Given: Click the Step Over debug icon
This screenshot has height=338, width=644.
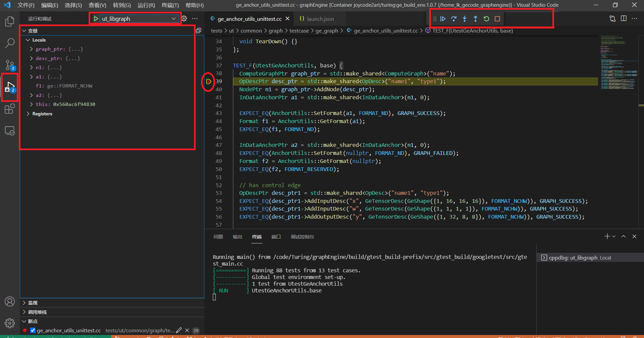Looking at the screenshot, I should 454,19.
